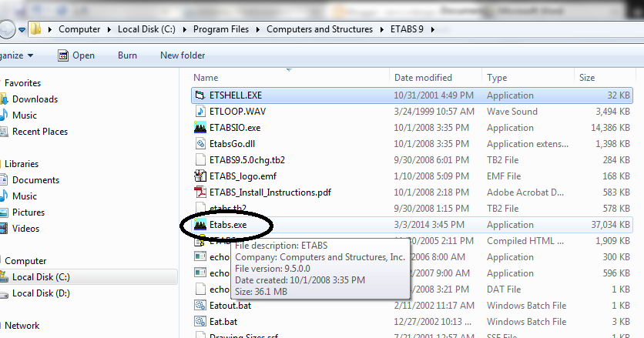Click the Documents library icon
The image size is (644, 338).
pos(4,180)
